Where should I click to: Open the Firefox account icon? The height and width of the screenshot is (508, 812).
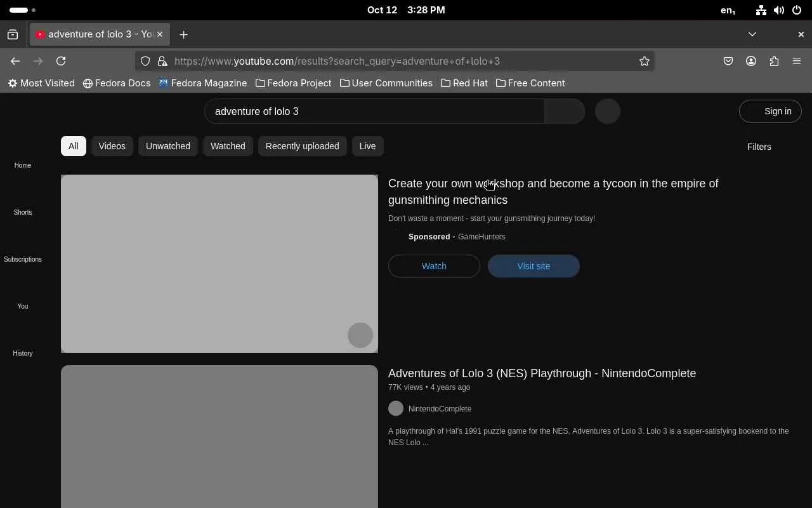pyautogui.click(x=751, y=61)
